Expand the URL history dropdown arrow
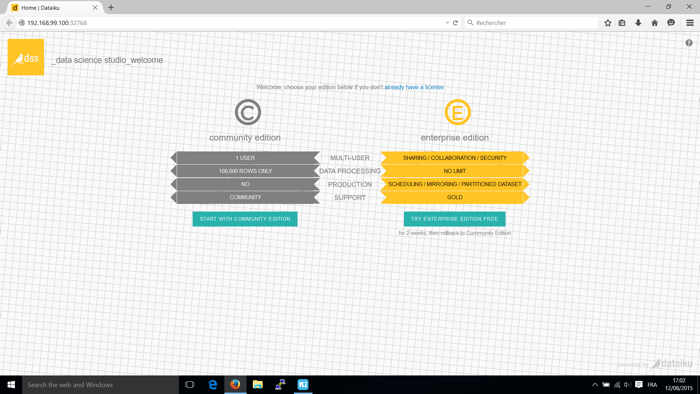Screen dimensions: 700x394 [x=447, y=23]
